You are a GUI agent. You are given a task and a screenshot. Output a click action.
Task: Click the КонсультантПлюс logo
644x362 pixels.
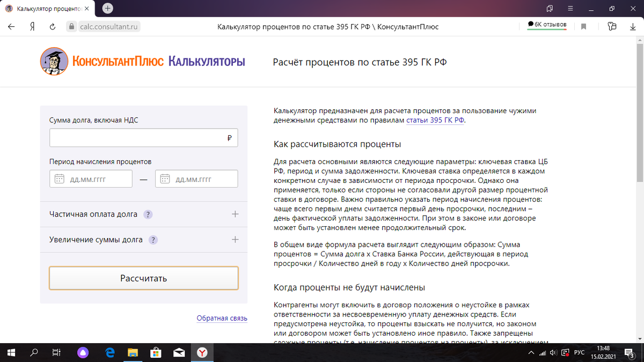(54, 62)
